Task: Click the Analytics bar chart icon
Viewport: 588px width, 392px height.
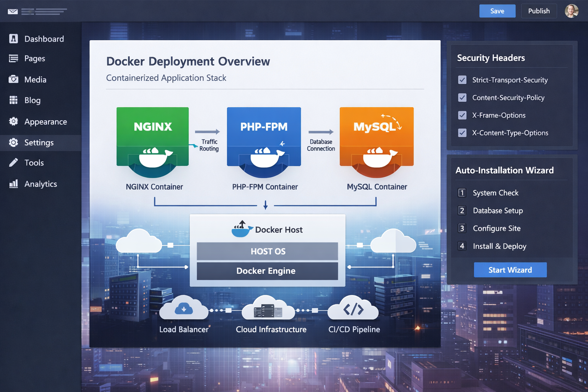Action: (13, 184)
